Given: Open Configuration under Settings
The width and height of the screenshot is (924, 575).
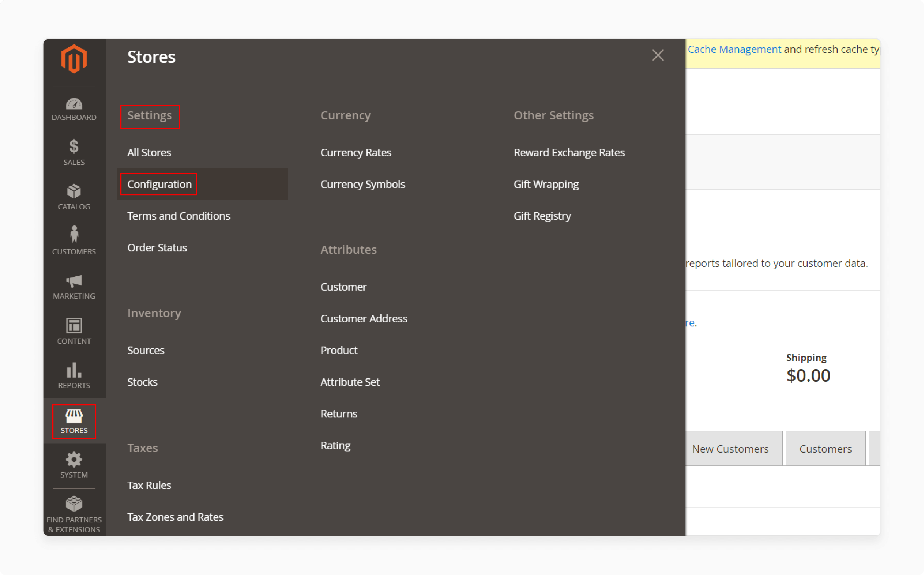Looking at the screenshot, I should click(161, 184).
